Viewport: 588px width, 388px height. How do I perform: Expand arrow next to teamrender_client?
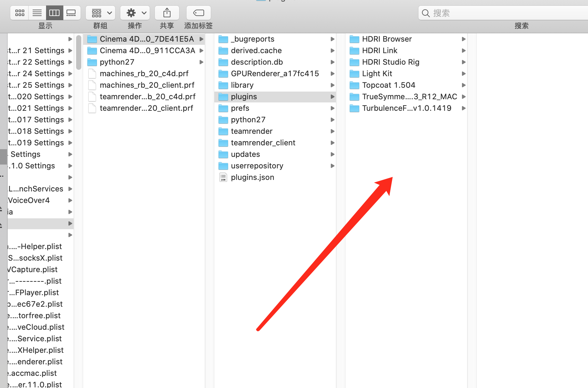[x=332, y=143]
